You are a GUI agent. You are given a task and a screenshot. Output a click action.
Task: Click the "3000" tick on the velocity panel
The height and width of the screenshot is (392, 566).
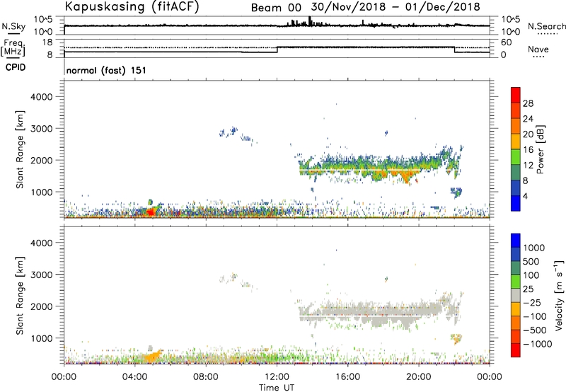[x=41, y=275]
